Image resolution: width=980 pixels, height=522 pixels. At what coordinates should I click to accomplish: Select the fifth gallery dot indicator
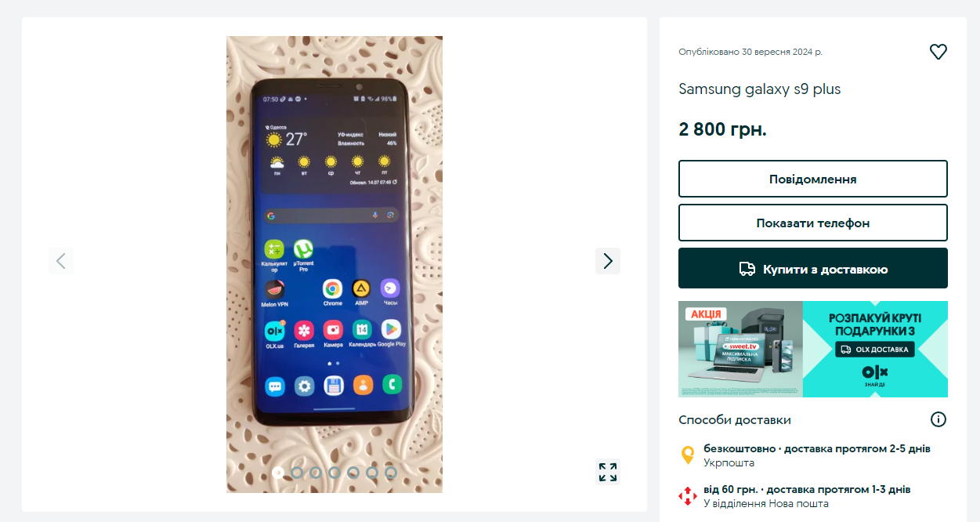pyautogui.click(x=353, y=473)
